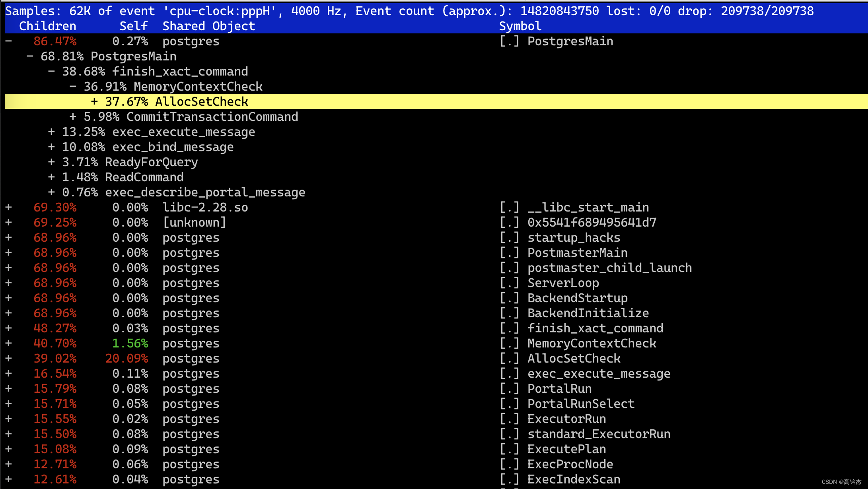
Task: Expand the ServerLoop row
Action: point(8,283)
